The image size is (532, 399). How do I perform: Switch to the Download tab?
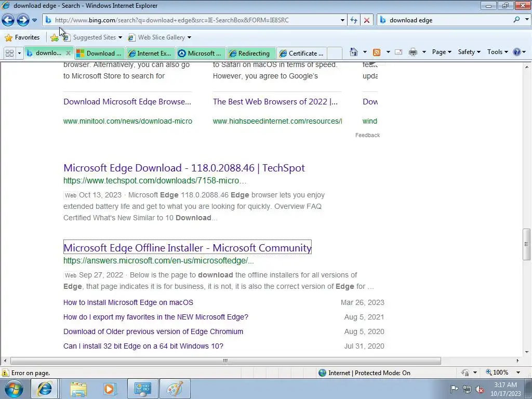[x=99, y=54]
